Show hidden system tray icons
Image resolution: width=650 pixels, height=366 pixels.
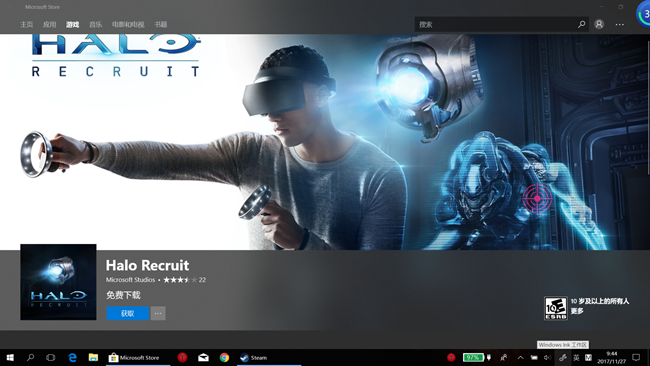[521, 357]
